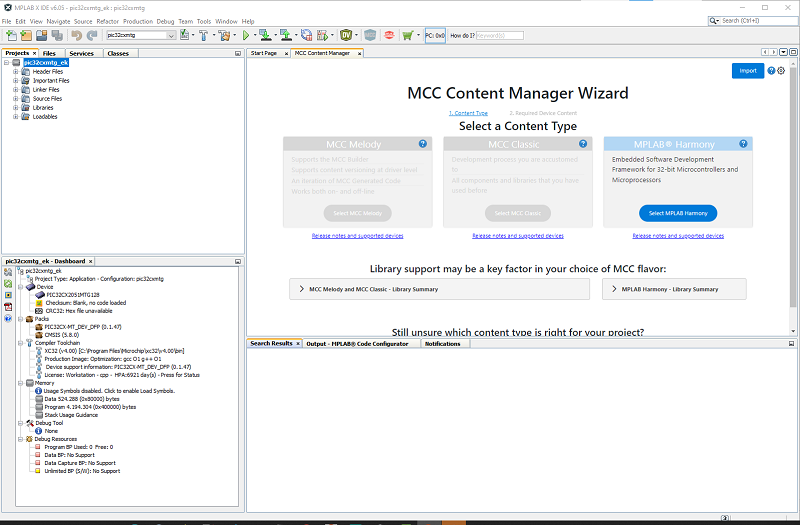Click the Read Device Memory upload icon

coord(286,35)
